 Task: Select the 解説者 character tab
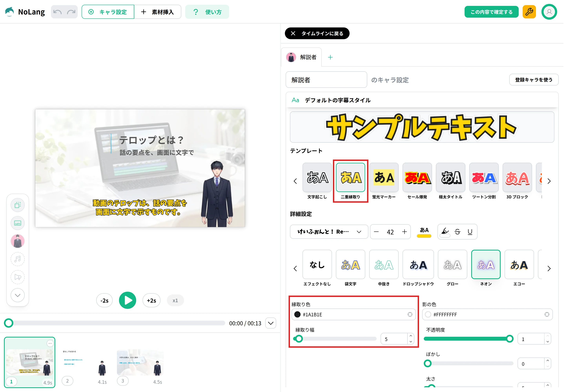click(x=301, y=57)
